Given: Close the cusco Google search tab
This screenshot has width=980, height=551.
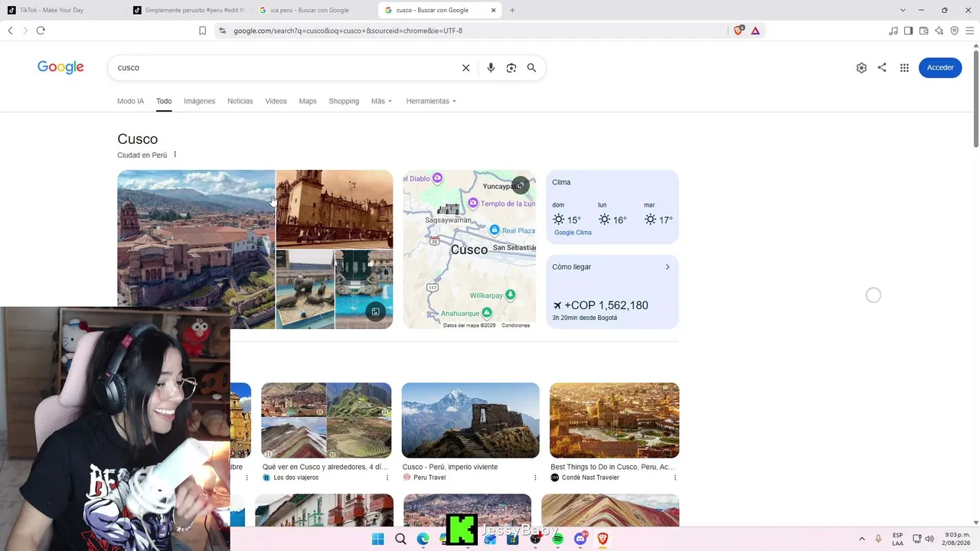Looking at the screenshot, I should click(x=494, y=10).
